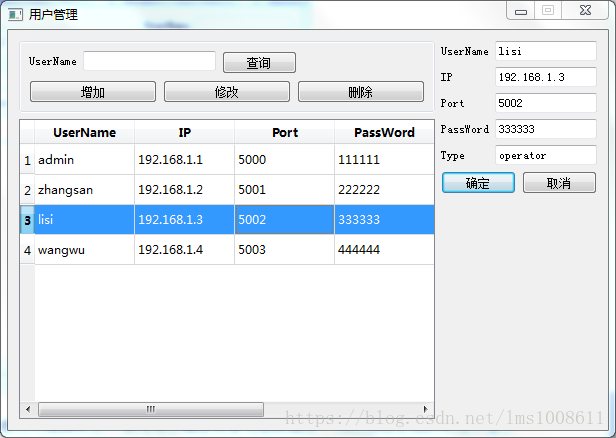Select the password 222222 cell
Viewport: 616px width, 438px height.
(384, 190)
